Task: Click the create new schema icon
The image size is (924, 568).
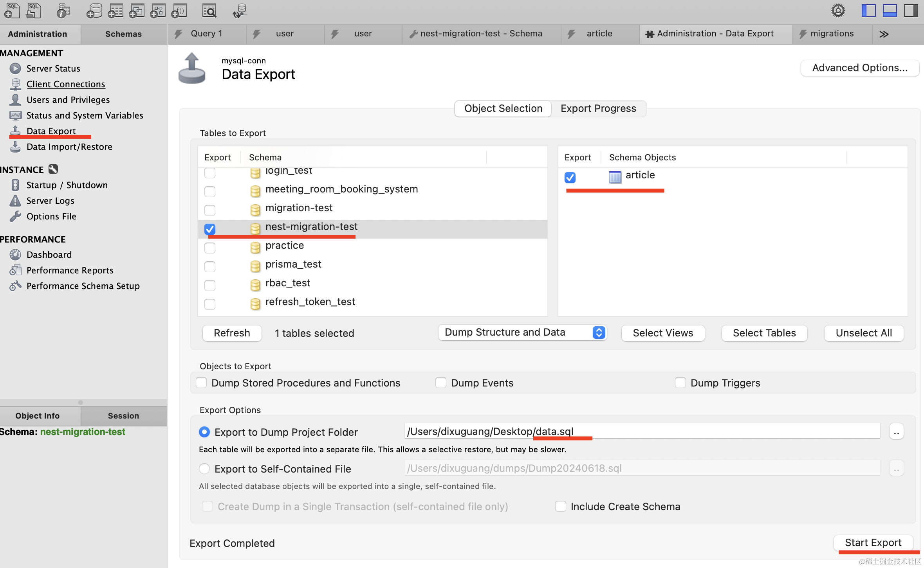Action: tap(94, 11)
